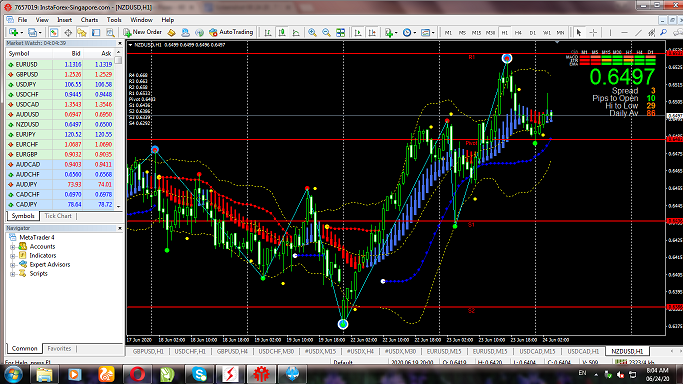
Task: Click the New Order button
Action: [x=142, y=32]
